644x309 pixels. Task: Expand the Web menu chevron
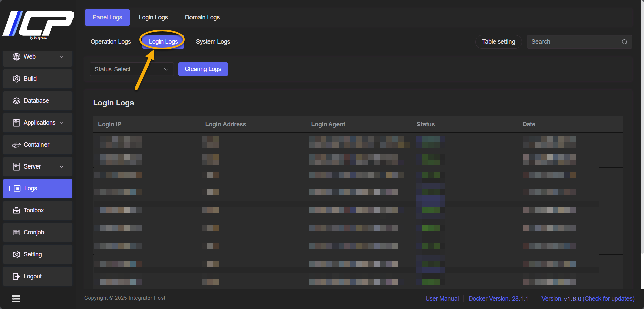pyautogui.click(x=61, y=57)
